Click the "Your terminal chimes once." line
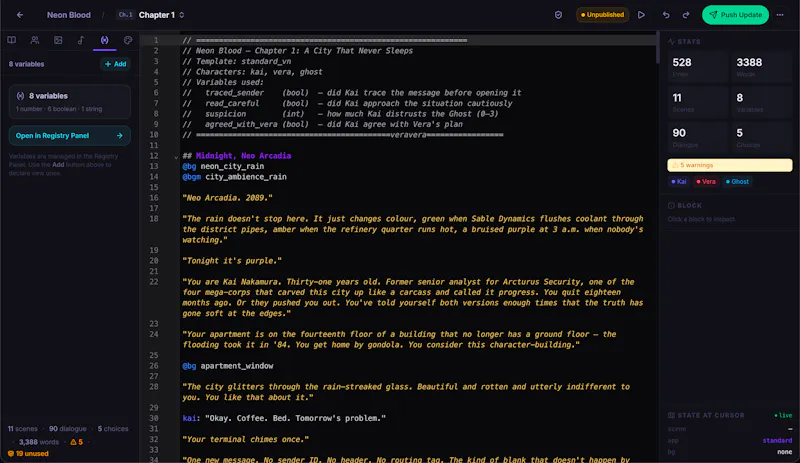Screen dimensions: 800x463 coord(245,439)
